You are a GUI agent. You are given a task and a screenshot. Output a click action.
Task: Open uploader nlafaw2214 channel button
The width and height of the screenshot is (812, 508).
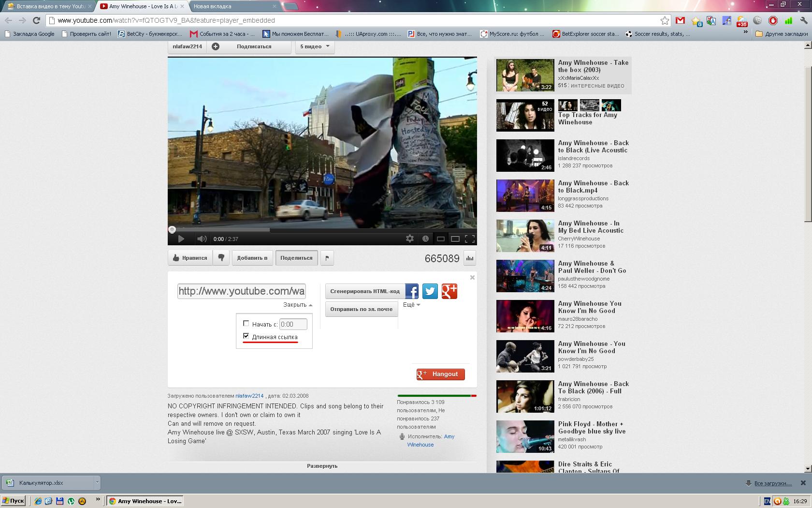click(x=187, y=46)
